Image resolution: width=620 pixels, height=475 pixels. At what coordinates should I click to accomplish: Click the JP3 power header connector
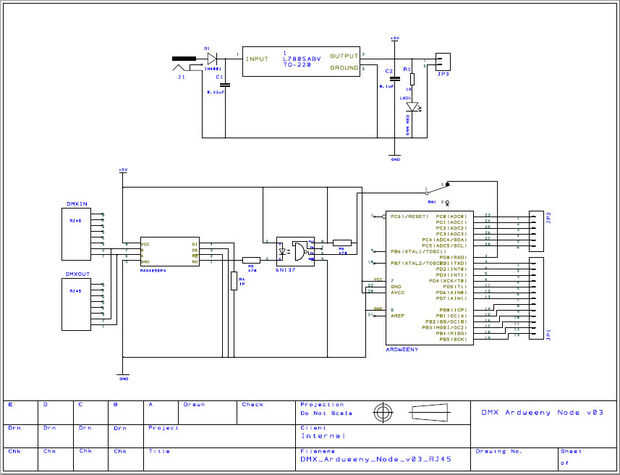tap(442, 62)
